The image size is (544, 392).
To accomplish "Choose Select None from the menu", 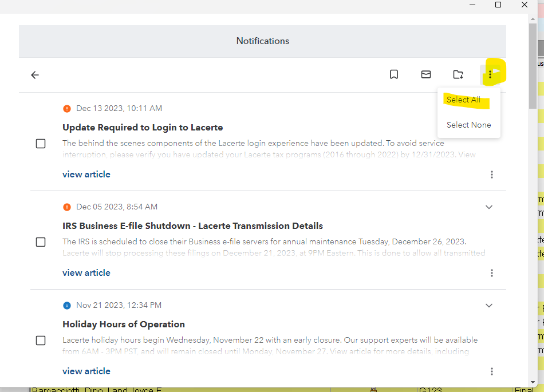I will click(x=468, y=125).
